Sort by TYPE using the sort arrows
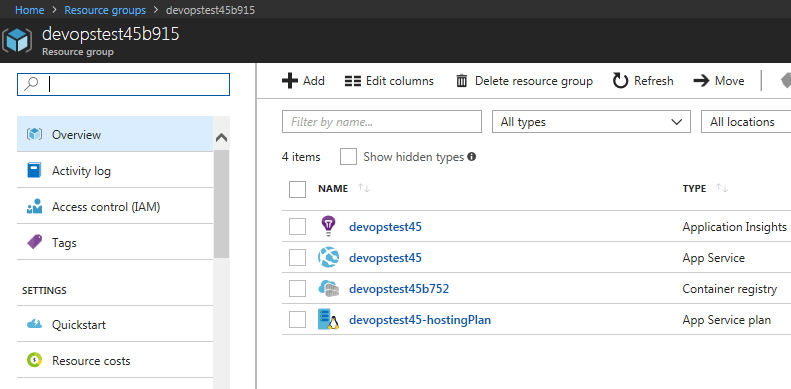791x389 pixels. tap(722, 188)
